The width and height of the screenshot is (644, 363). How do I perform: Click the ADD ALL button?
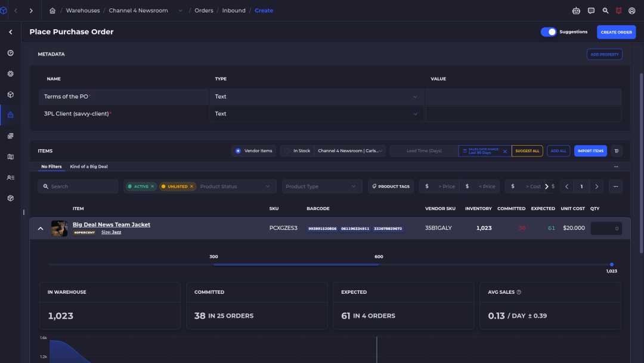(558, 151)
